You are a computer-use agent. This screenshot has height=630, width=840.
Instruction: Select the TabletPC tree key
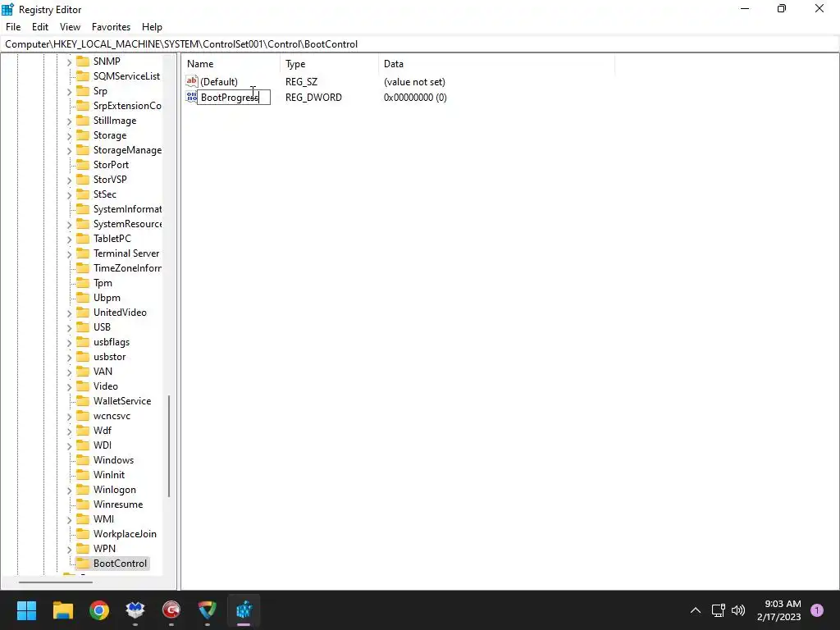pyautogui.click(x=112, y=239)
